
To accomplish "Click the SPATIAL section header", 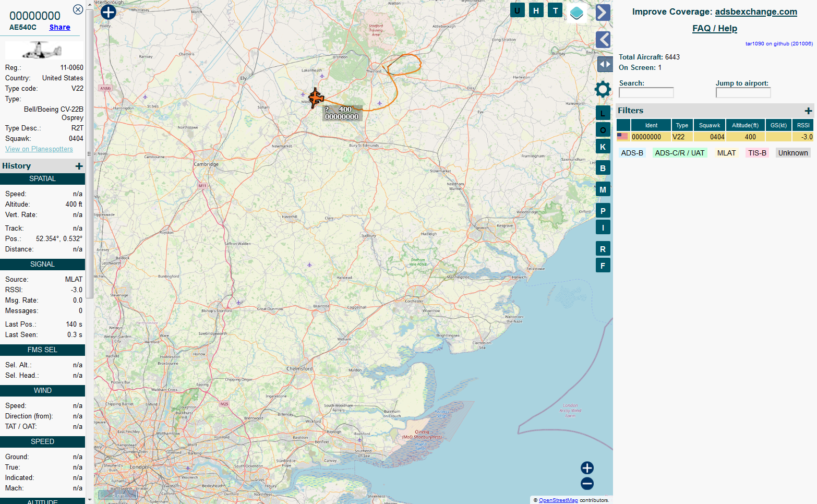I will 42,178.
